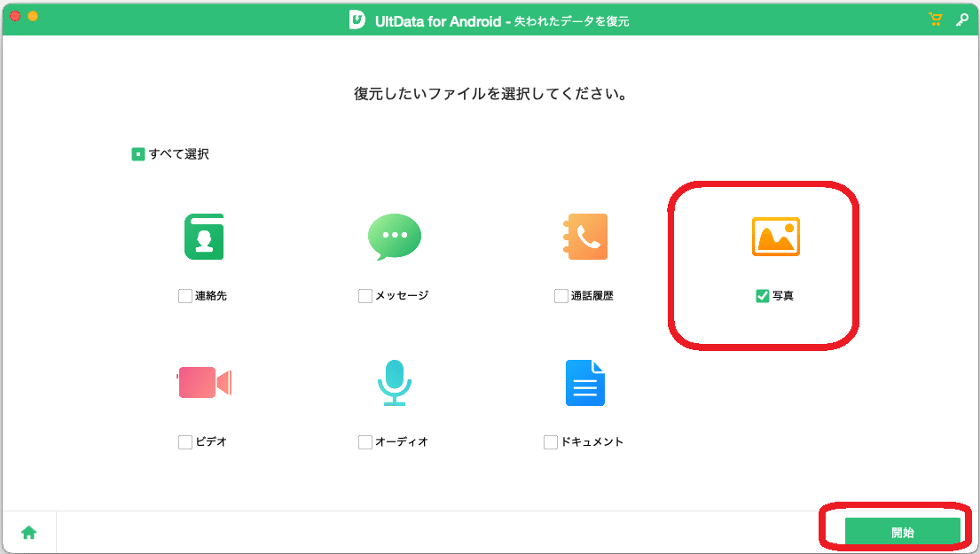Screen dimensions: 980x554
Task: Click the Video (ビデオ) camera icon
Action: (x=204, y=382)
